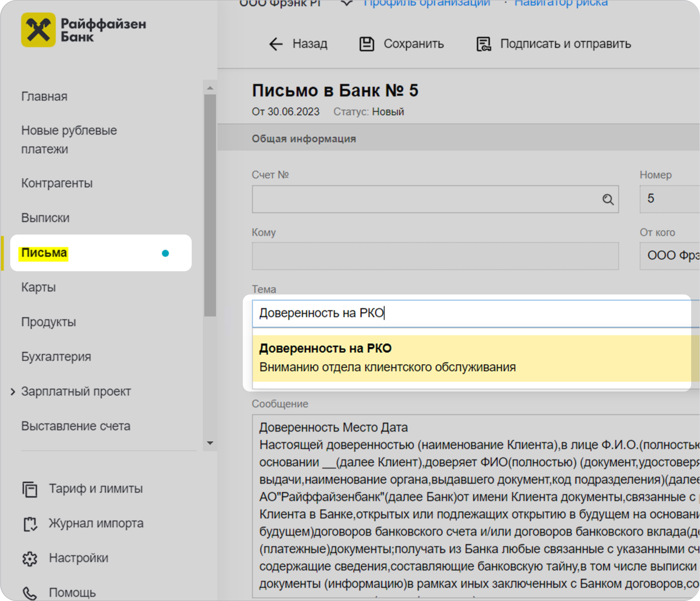Image resolution: width=700 pixels, height=601 pixels.
Task: Click into the Счет № input field
Action: [435, 199]
